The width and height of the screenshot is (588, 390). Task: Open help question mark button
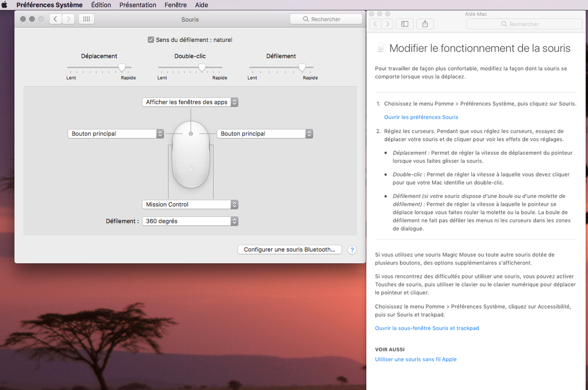click(x=352, y=250)
